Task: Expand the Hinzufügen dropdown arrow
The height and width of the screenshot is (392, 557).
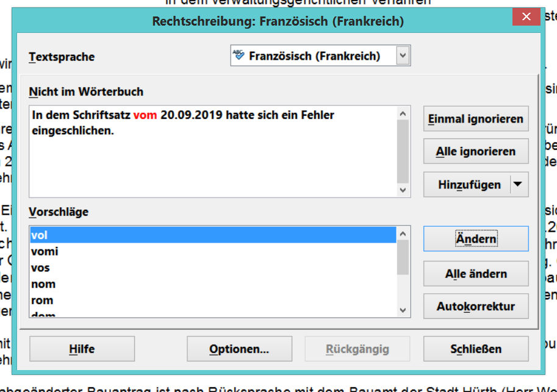Action: [x=519, y=185]
